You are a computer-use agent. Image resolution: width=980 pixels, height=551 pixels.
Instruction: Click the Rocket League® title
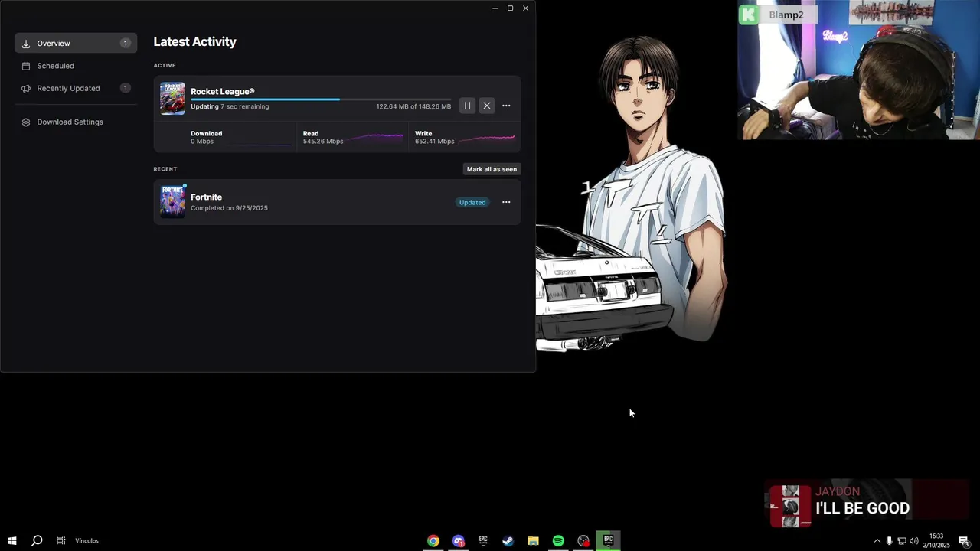pyautogui.click(x=223, y=92)
